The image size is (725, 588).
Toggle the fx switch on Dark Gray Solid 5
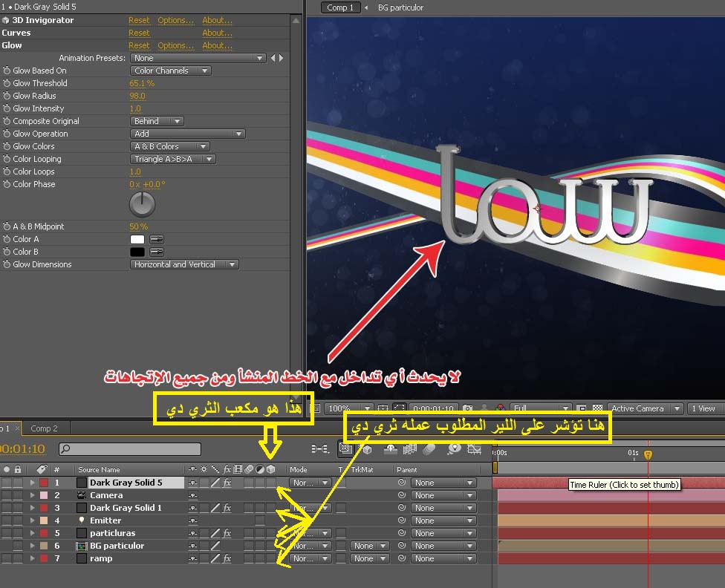coord(227,483)
